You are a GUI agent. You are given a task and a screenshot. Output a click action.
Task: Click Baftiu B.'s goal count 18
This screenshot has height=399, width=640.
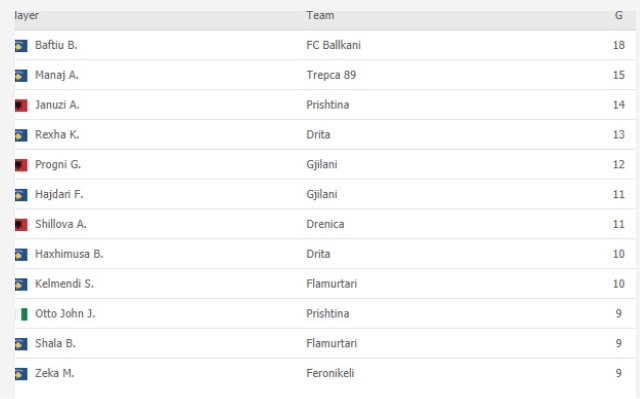[619, 45]
